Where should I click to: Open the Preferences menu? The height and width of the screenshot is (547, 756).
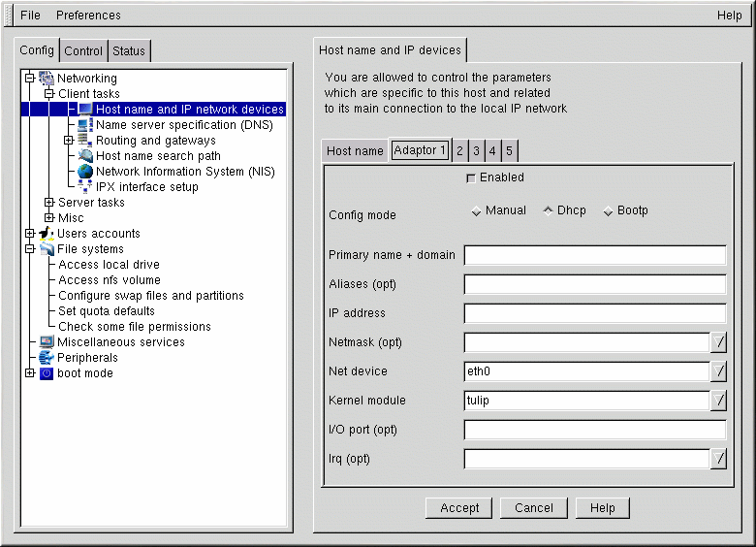(88, 16)
